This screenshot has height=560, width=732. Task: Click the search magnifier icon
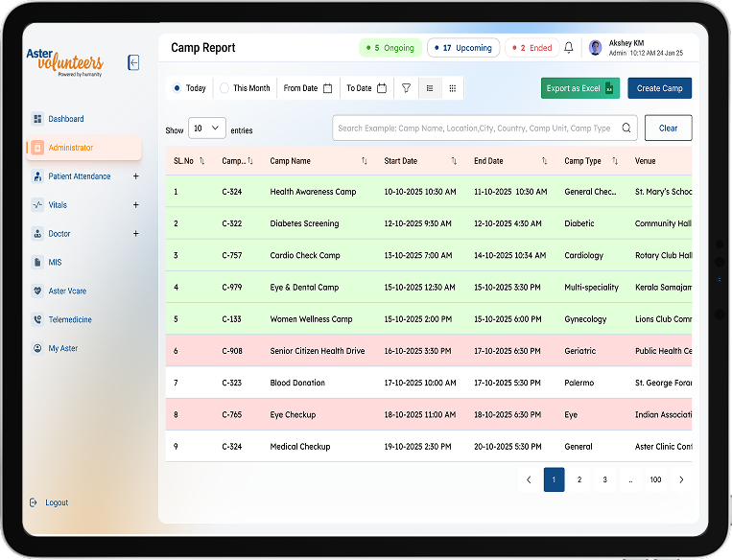click(626, 128)
